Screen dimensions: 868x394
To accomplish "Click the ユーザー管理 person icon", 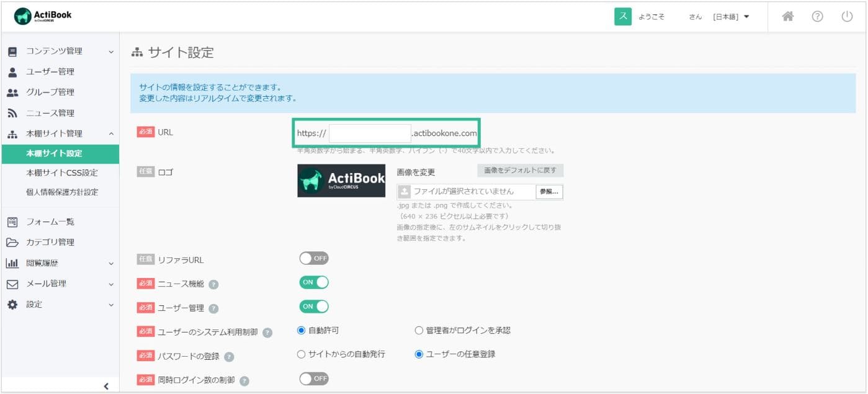I will tap(12, 72).
